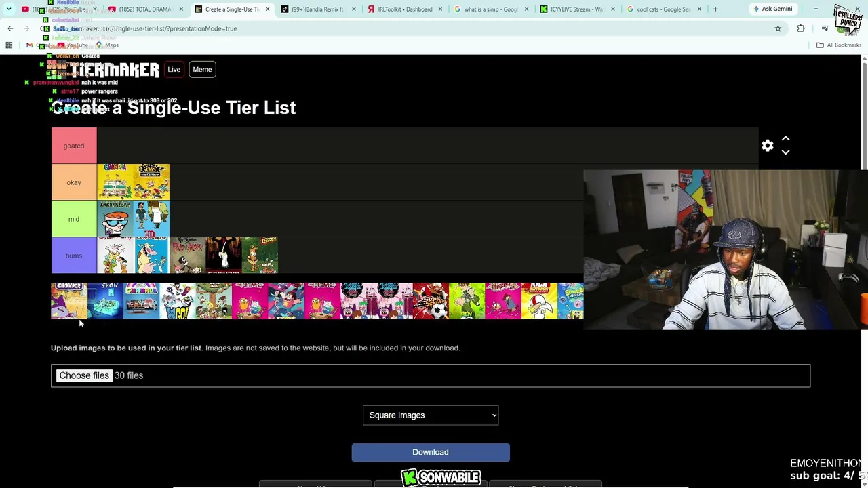Close the cool cats Google Search tab
The height and width of the screenshot is (488, 868).
[698, 9]
